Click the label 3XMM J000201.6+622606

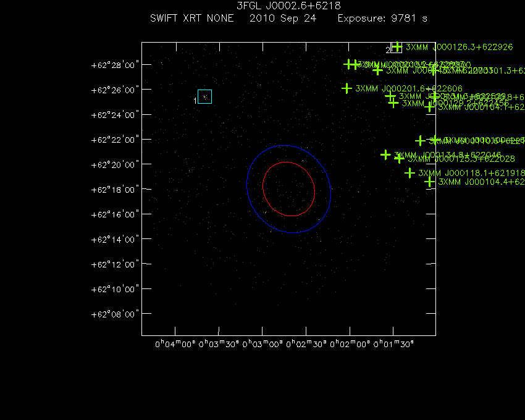409,89
